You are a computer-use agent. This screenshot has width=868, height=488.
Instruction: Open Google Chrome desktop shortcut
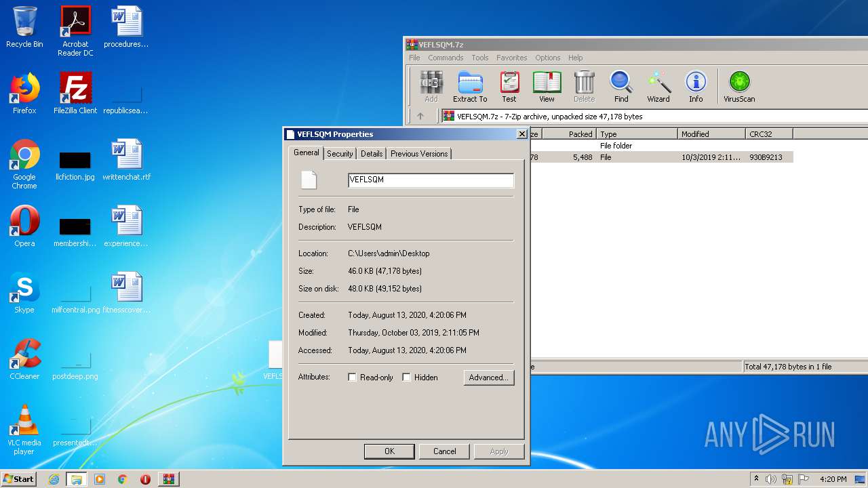tap(24, 164)
